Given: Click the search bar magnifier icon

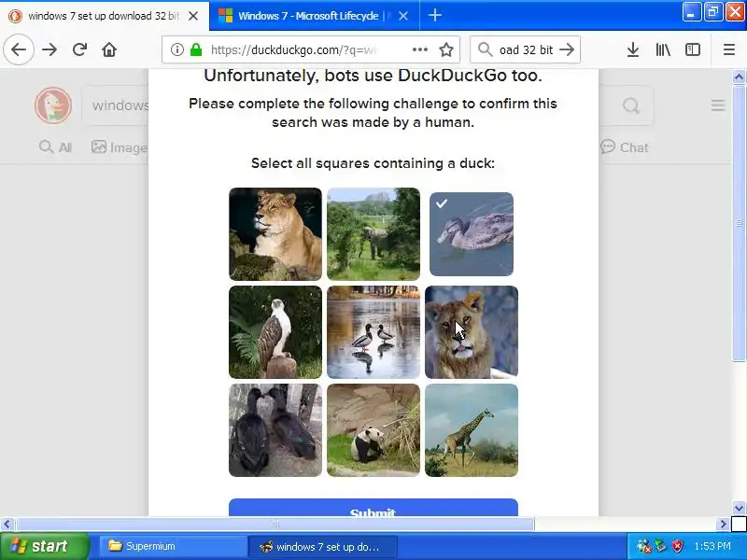Looking at the screenshot, I should (485, 49).
